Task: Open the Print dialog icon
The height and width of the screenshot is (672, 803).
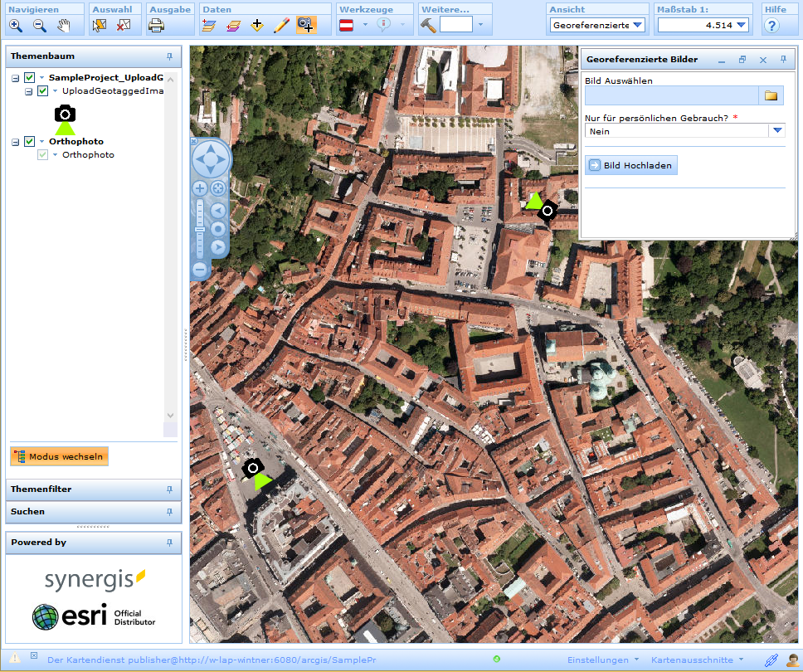Action: click(157, 25)
